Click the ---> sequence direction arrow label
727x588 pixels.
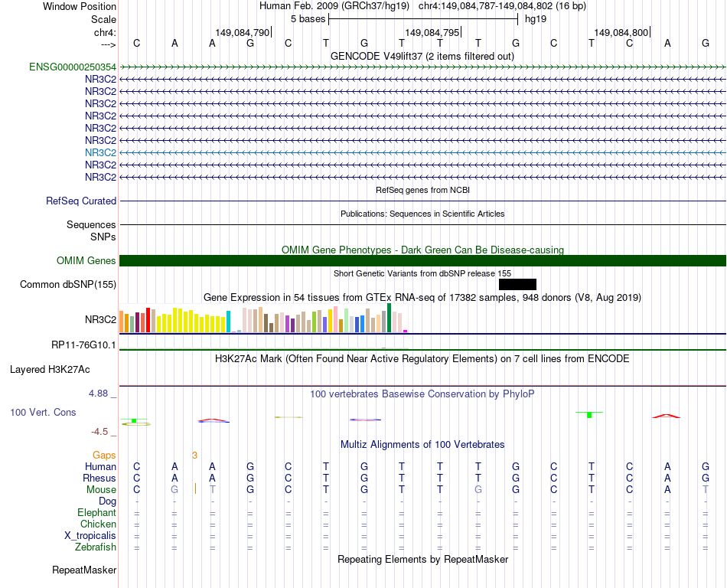108,44
